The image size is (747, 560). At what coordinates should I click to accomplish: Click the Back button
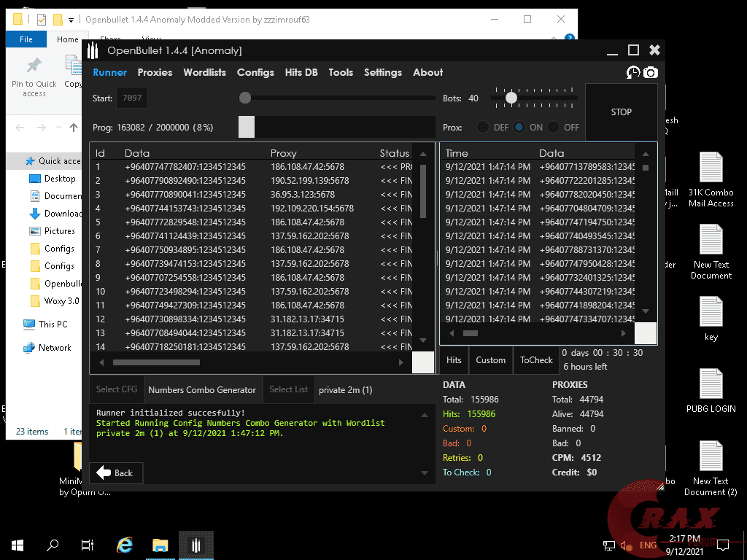115,472
